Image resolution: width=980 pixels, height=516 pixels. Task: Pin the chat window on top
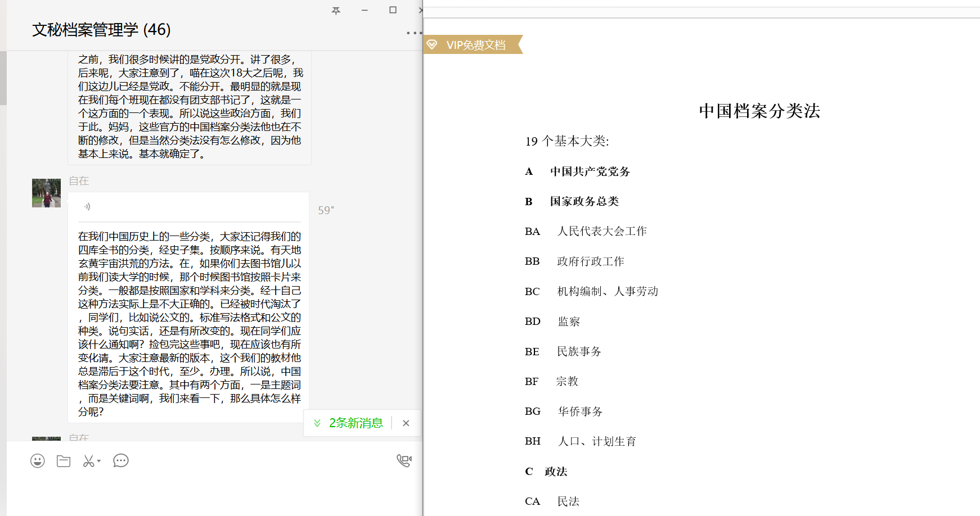336,11
